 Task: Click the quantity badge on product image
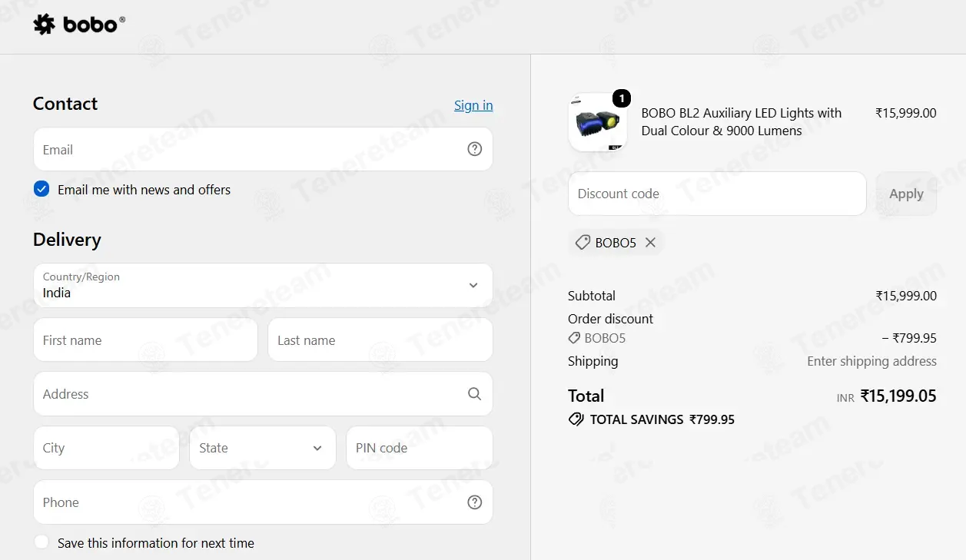622,98
